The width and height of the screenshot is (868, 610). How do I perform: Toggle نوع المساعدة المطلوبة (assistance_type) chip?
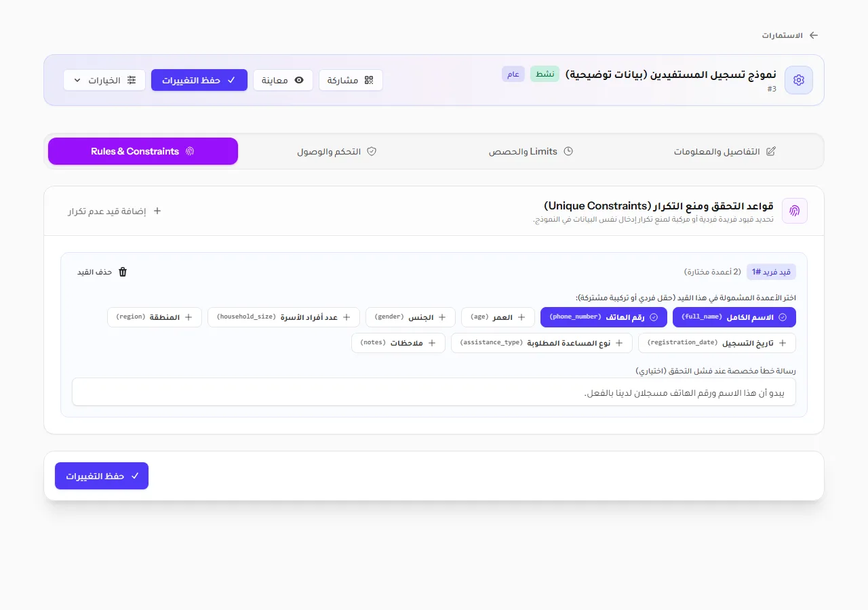pos(542,343)
